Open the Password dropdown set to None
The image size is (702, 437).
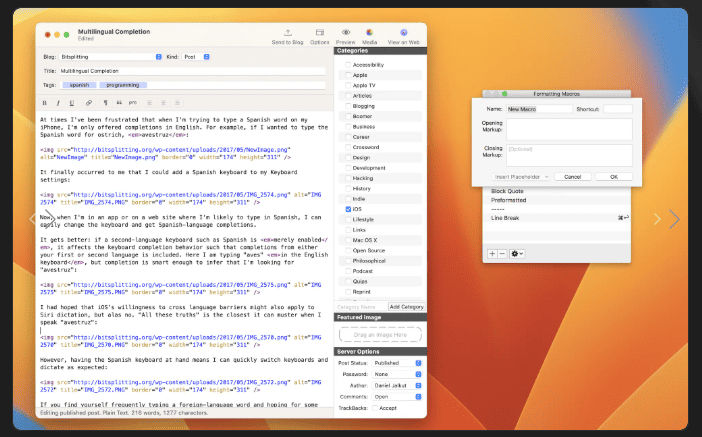(x=397, y=374)
